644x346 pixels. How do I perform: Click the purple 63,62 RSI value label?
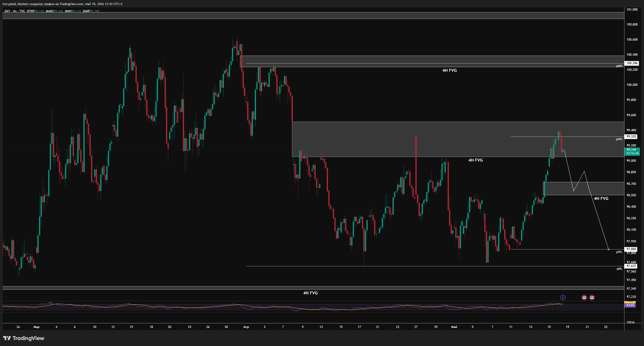[630, 305]
